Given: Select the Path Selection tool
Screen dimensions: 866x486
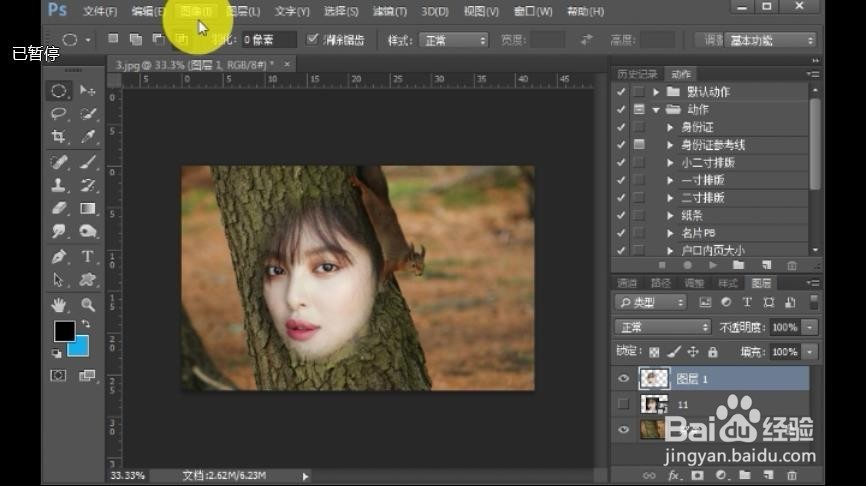Looking at the screenshot, I should coord(59,280).
